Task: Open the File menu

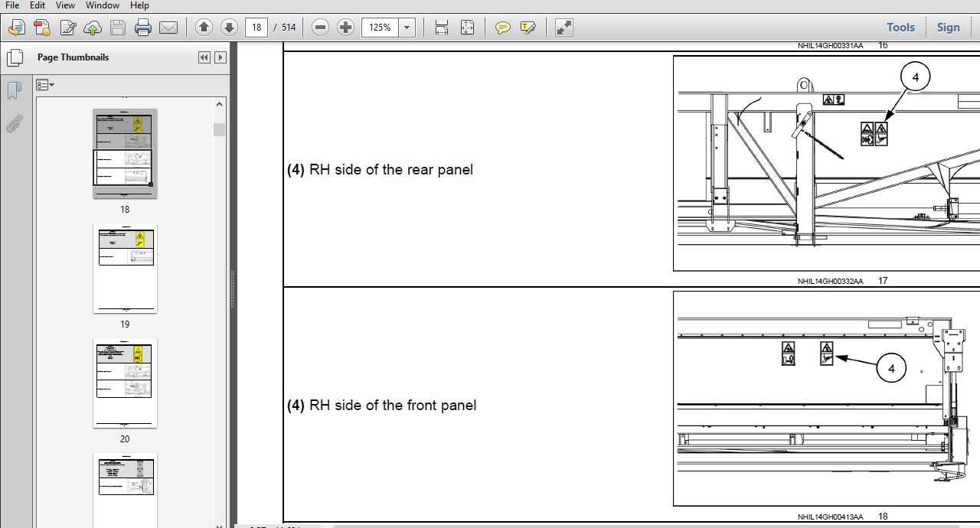Action: pos(12,5)
